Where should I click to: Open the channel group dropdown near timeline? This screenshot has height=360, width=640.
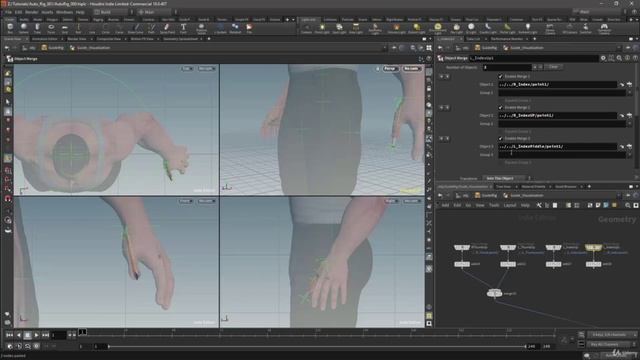point(612,335)
